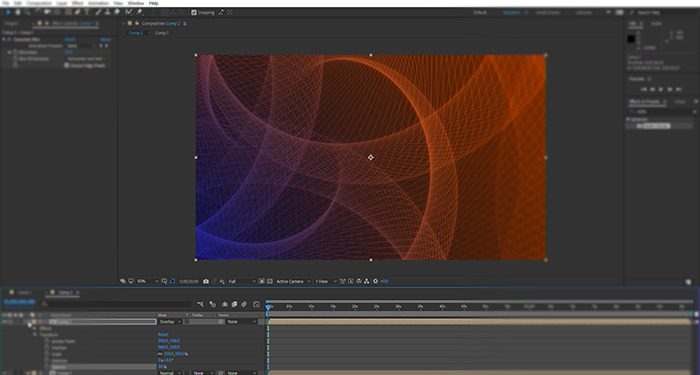This screenshot has height=375, width=700.
Task: Switch to the Small Screen workspace
Action: click(x=548, y=12)
